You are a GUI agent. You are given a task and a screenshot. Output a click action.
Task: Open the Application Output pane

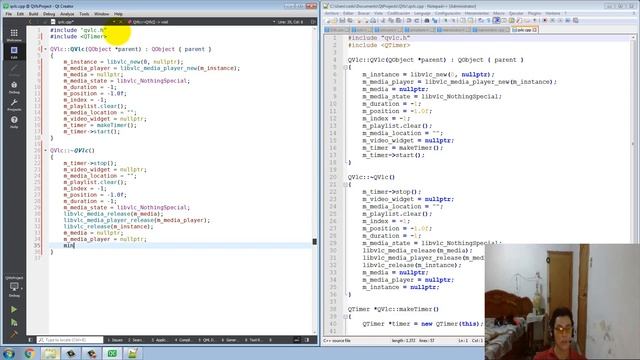coord(159,340)
